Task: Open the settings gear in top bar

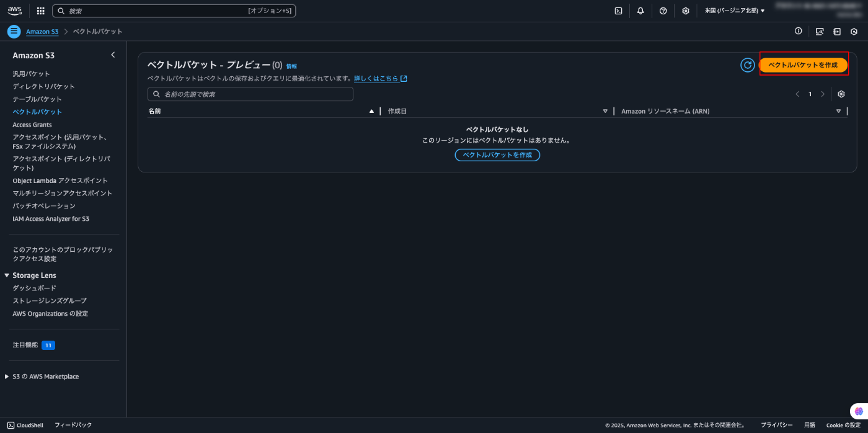Action: point(686,11)
